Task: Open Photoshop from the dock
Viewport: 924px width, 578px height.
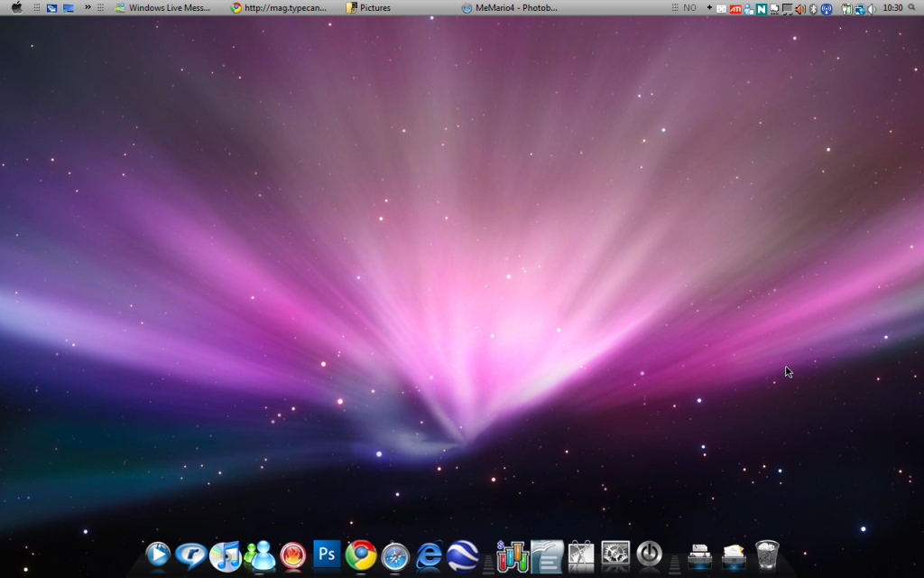Action: coord(327,554)
